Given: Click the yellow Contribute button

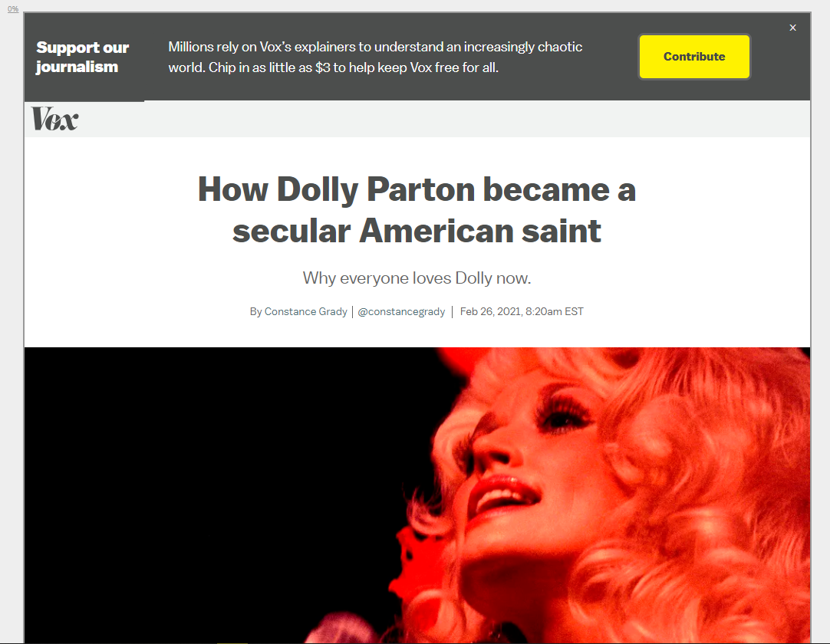Looking at the screenshot, I should click(694, 57).
